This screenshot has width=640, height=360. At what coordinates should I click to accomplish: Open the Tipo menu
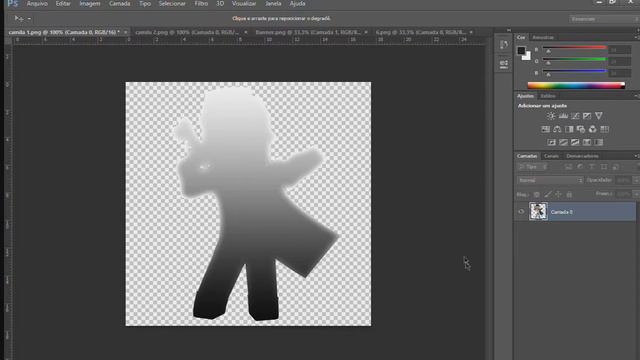click(x=144, y=4)
